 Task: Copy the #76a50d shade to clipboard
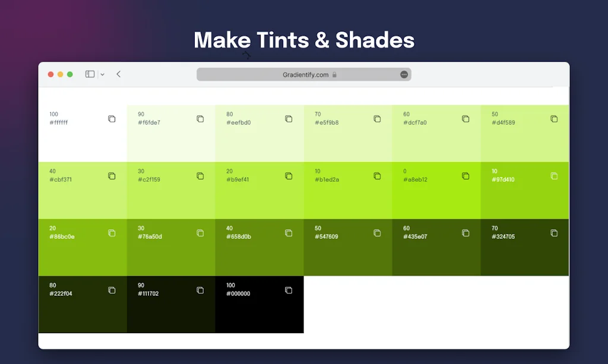tap(200, 233)
